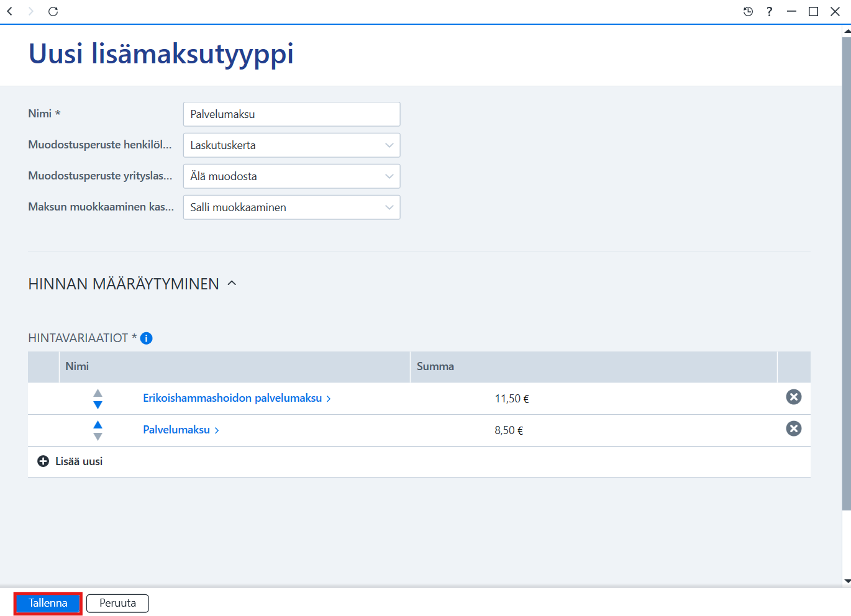Open the Älä muodosta dropdown

pos(291,176)
